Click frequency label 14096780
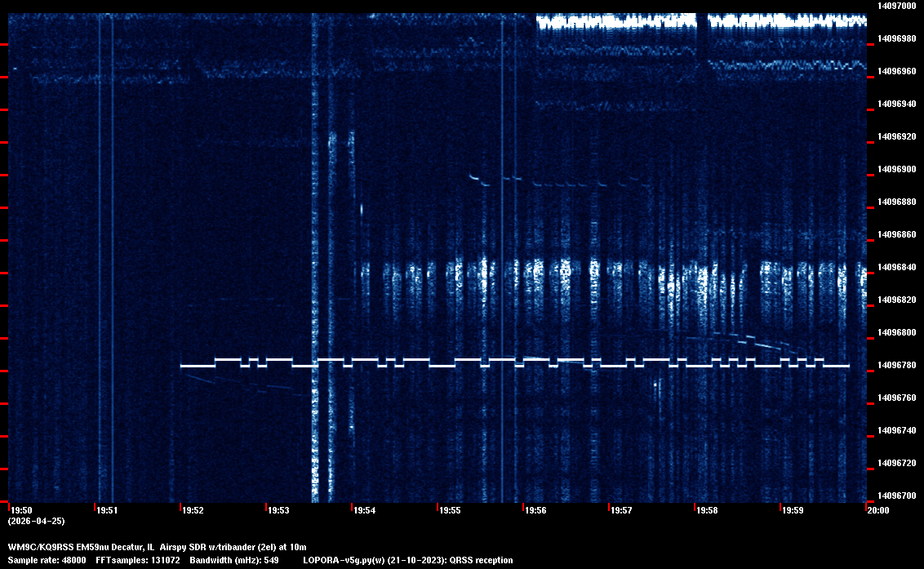 click(897, 366)
